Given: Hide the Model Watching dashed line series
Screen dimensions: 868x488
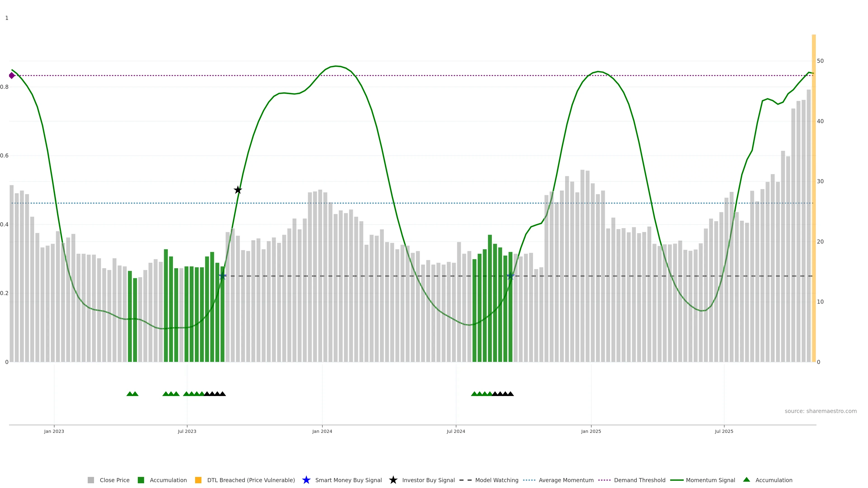Looking at the screenshot, I should click(x=496, y=480).
